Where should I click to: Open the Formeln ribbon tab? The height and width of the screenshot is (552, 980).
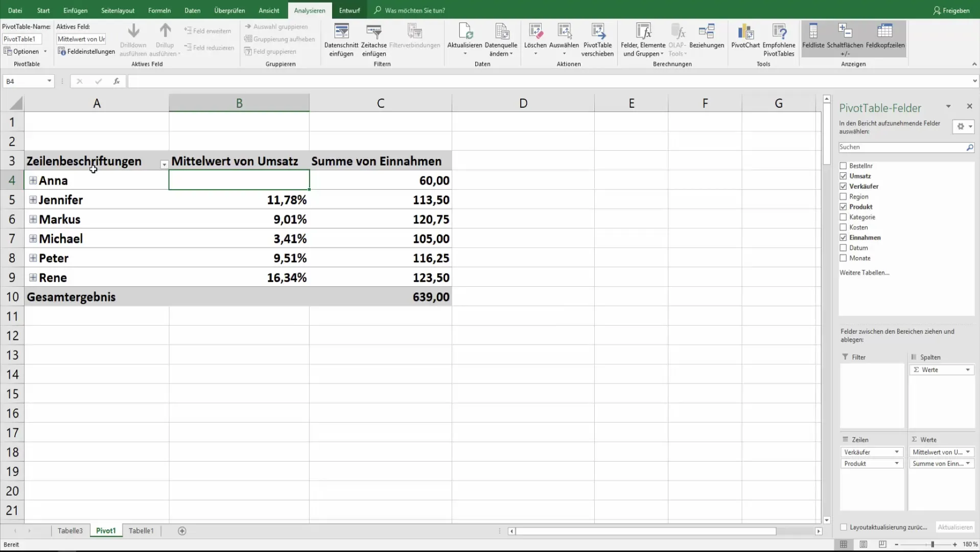(x=159, y=10)
